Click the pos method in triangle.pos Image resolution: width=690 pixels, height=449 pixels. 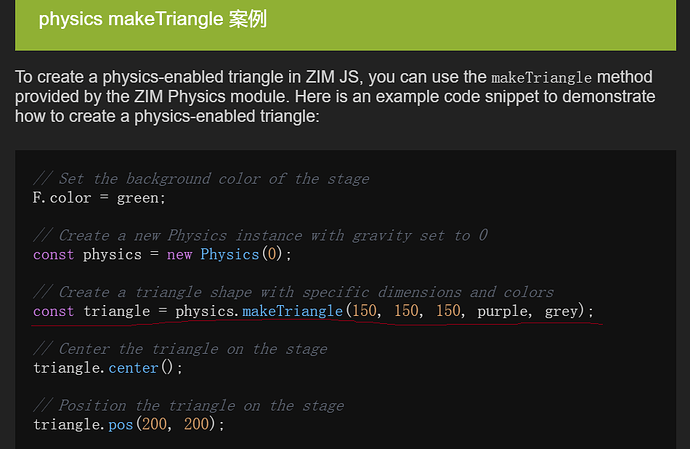121,425
